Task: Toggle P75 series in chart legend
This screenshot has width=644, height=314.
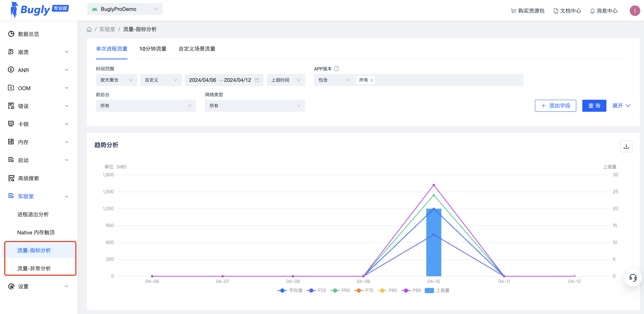Action: tap(364, 290)
